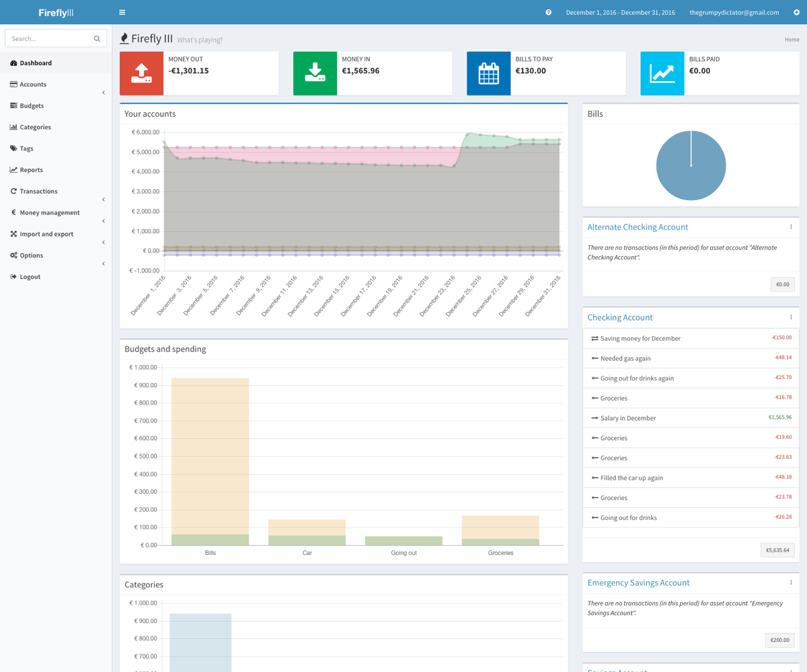
Task: Click the Bills Paid line chart icon
Action: [662, 73]
